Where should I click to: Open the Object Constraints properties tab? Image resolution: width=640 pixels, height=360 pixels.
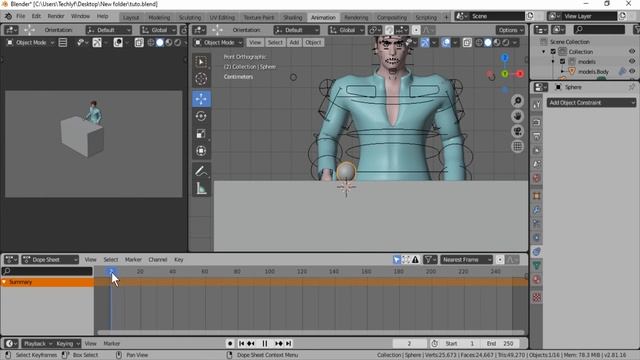[537, 252]
